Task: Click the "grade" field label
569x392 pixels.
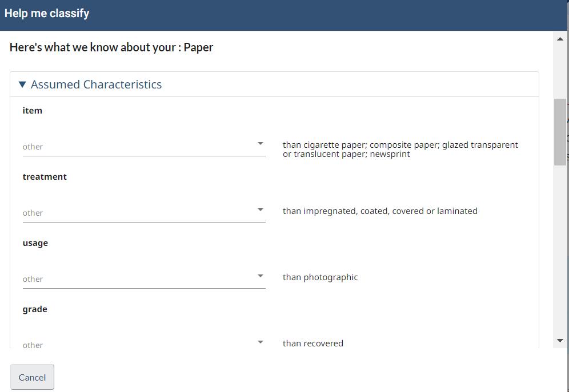Action: [35, 309]
